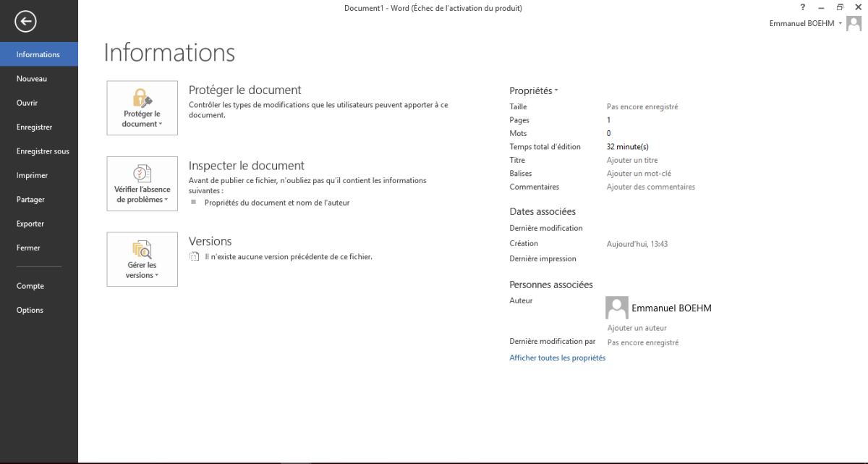Open Options in the sidebar

(x=39, y=310)
